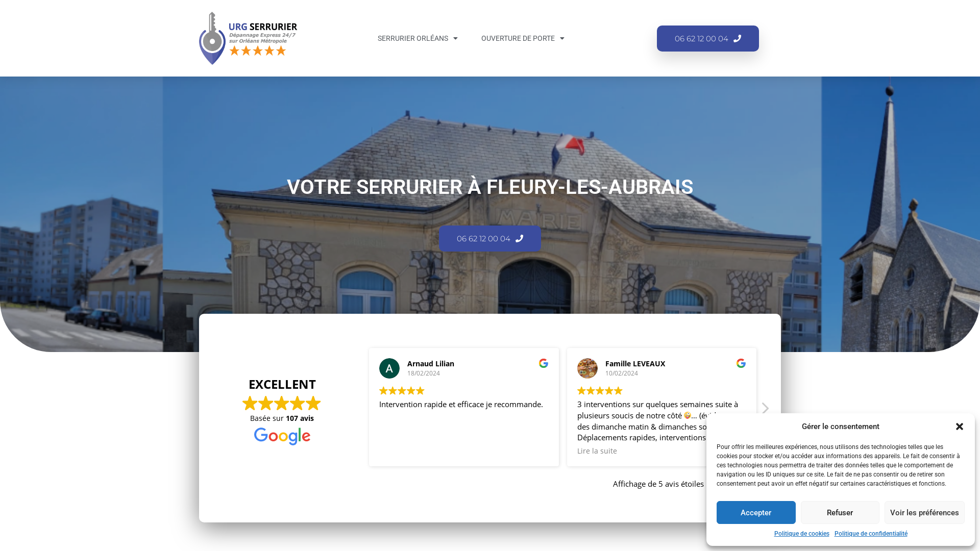Accept cookies with the Accepter button
The image size is (980, 551).
[x=756, y=513]
